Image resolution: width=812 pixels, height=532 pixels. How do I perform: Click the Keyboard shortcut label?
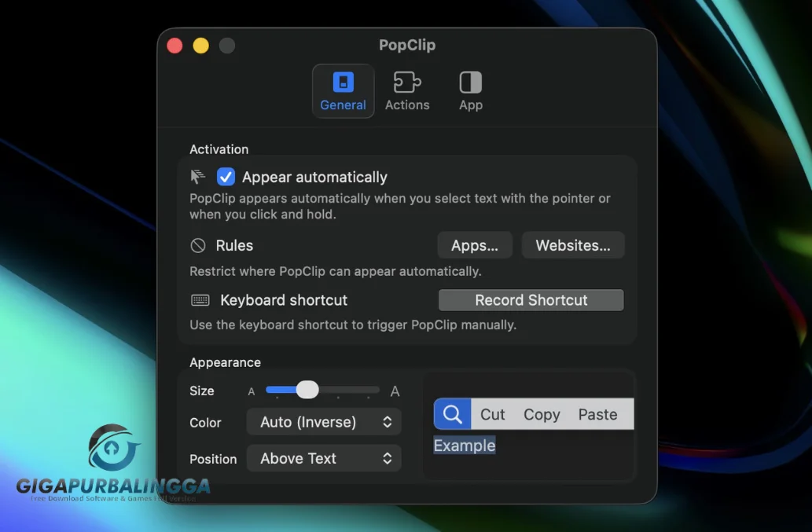point(284,300)
